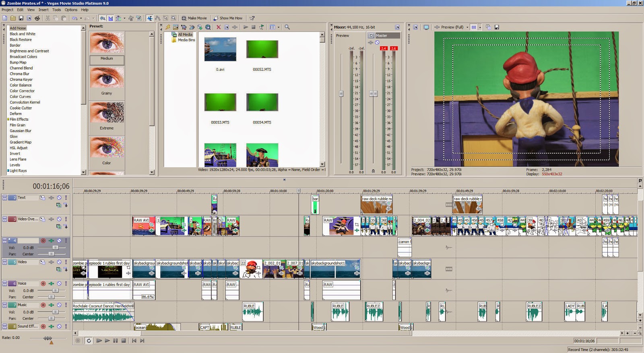Click the timeline Play button
This screenshot has width=644, height=353.
pos(107,341)
